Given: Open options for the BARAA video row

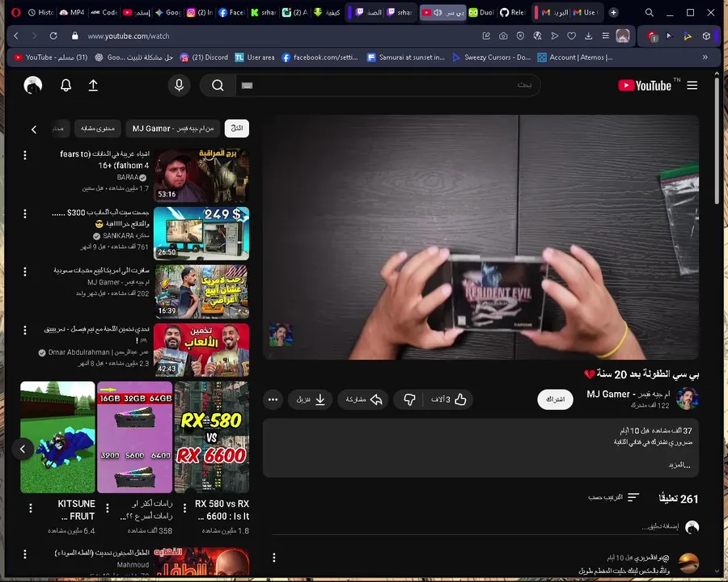Looking at the screenshot, I should tap(25, 155).
